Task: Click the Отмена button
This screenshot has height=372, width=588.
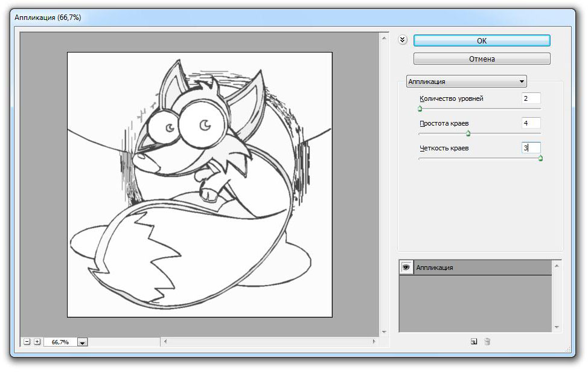Action: 482,59
